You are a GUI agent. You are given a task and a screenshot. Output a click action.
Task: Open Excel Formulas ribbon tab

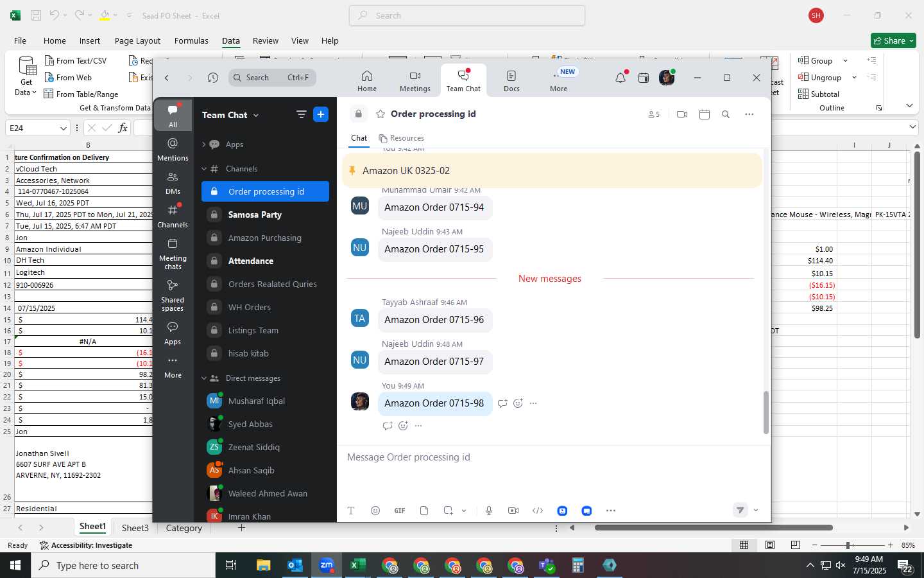(191, 40)
